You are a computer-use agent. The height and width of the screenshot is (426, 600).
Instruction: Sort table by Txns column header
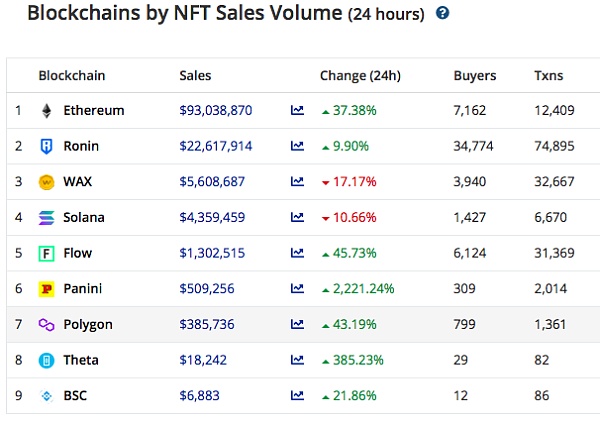(548, 75)
